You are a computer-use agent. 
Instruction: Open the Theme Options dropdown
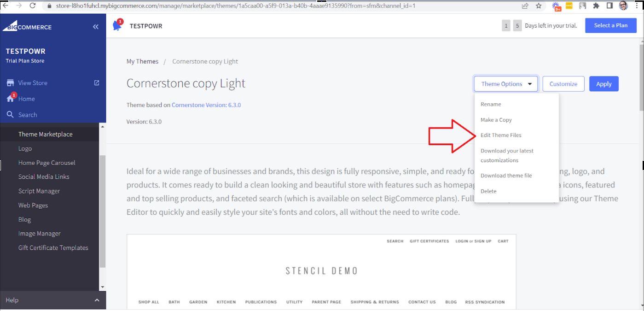click(506, 84)
